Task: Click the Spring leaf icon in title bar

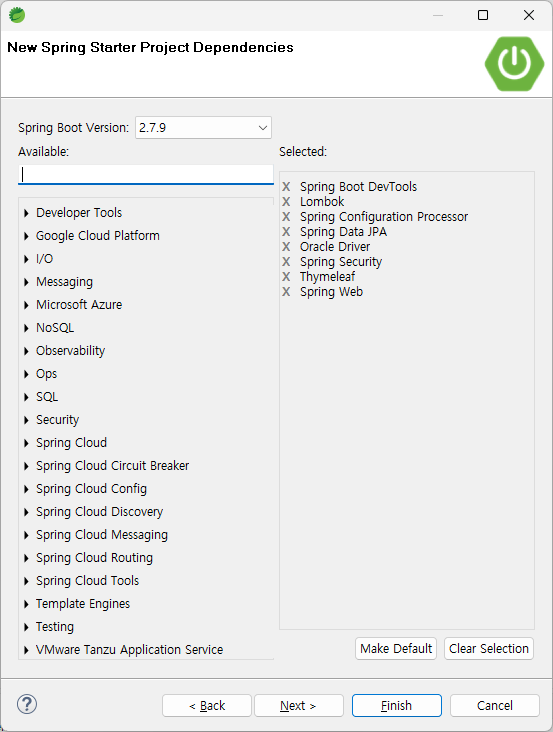Action: (x=17, y=15)
